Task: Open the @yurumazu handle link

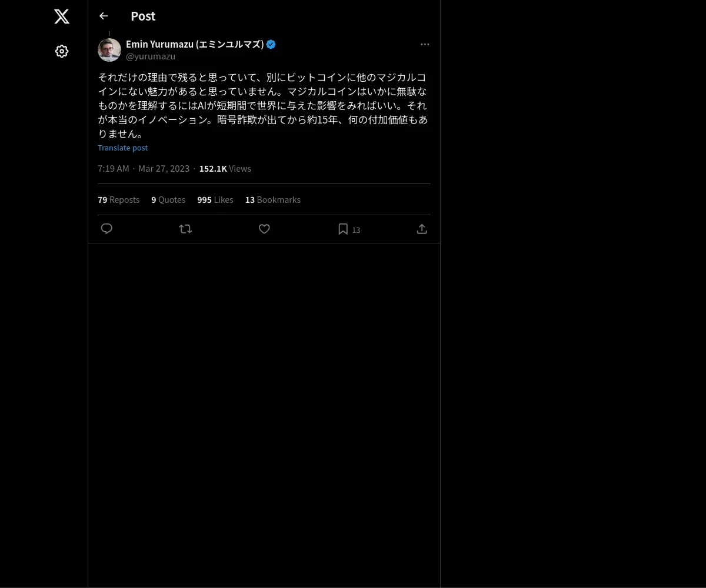Action: (x=151, y=56)
